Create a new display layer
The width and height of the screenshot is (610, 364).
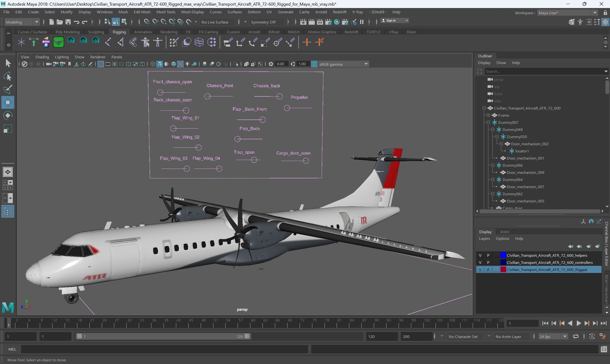pyautogui.click(x=588, y=246)
